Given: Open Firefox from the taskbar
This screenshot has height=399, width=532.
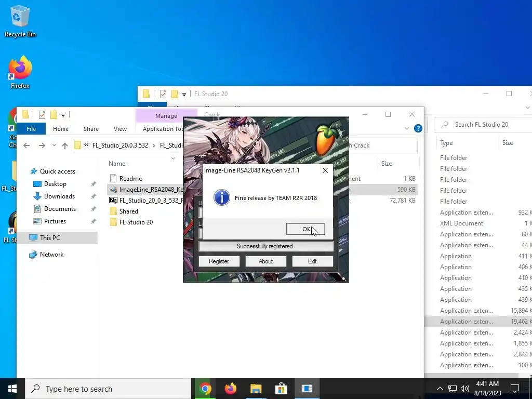Looking at the screenshot, I should click(230, 389).
